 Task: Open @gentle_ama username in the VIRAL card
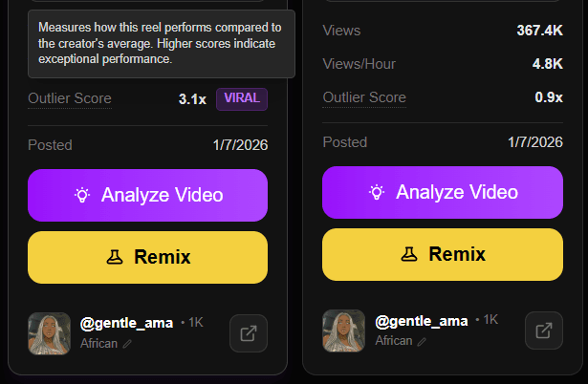point(127,323)
